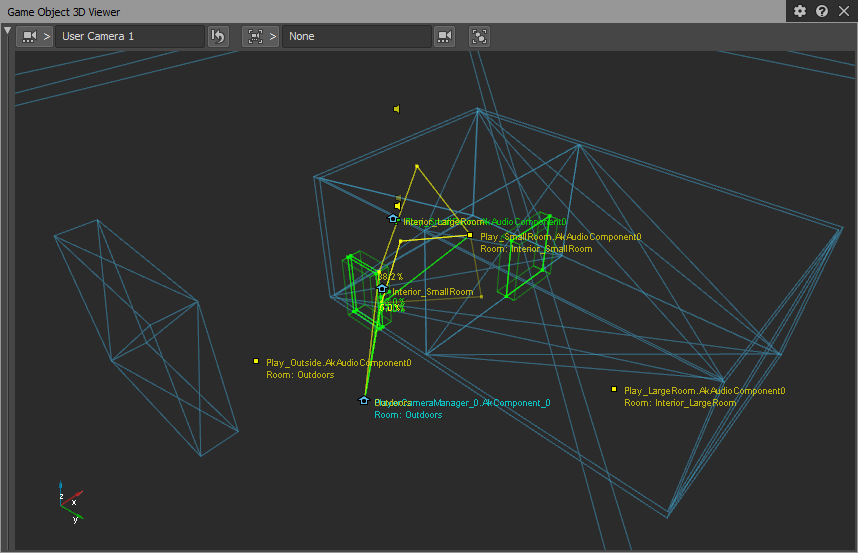
Task: Select the Play_SmallRoom emitter square marker
Action: 470,235
